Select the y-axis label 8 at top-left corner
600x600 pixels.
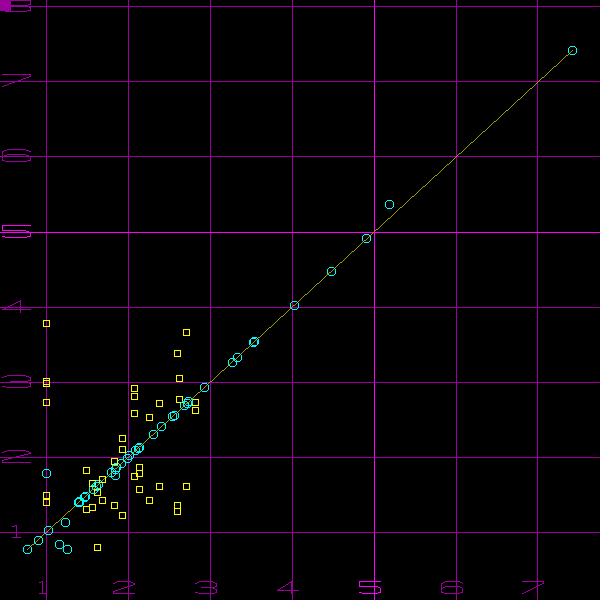click(x=16, y=7)
